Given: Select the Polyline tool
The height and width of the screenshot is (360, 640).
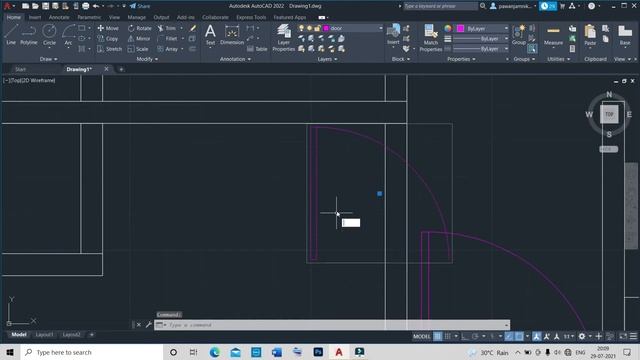Looking at the screenshot, I should [29, 34].
